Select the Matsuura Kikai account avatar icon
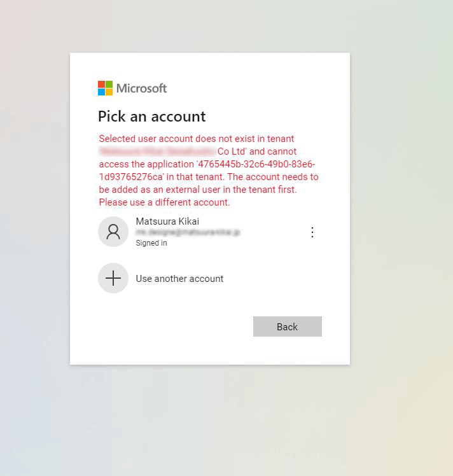Image resolution: width=453 pixels, height=476 pixels. click(113, 232)
